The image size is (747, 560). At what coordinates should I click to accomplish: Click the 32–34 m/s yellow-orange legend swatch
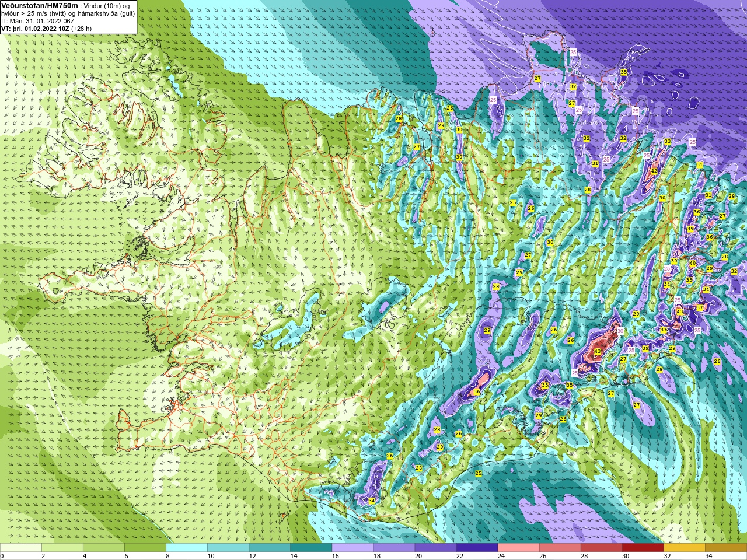[x=684, y=548]
